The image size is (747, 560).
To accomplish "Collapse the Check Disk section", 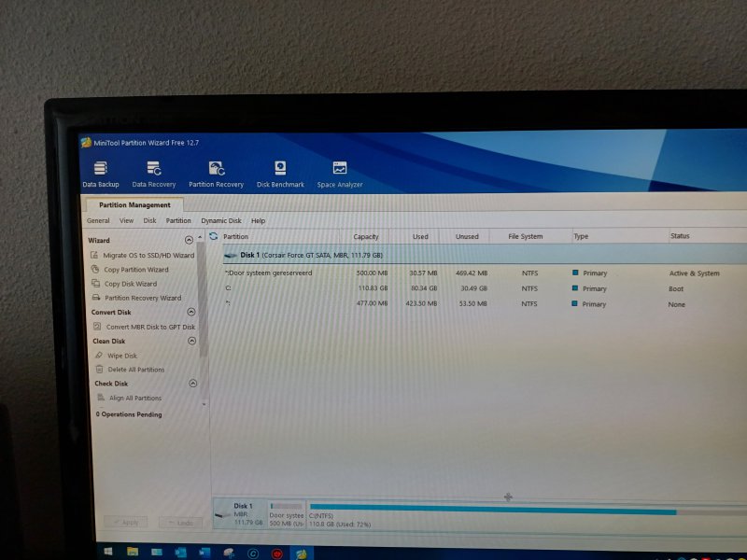I will click(193, 384).
